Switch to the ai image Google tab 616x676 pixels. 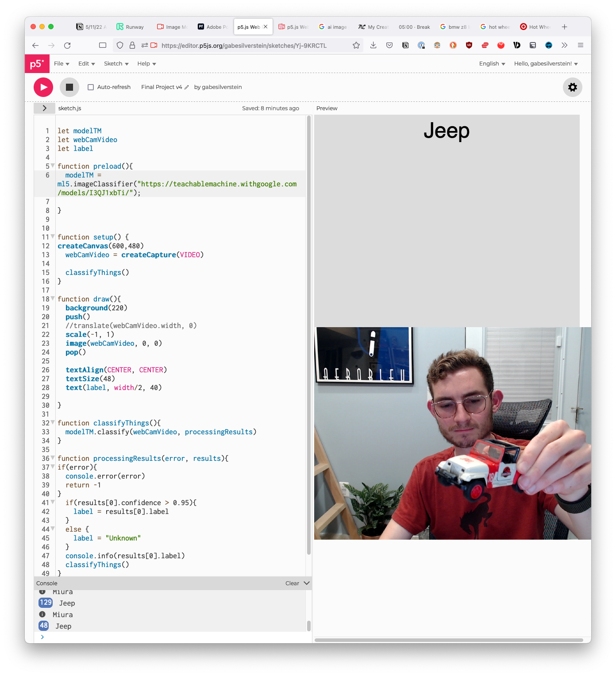pyautogui.click(x=333, y=27)
